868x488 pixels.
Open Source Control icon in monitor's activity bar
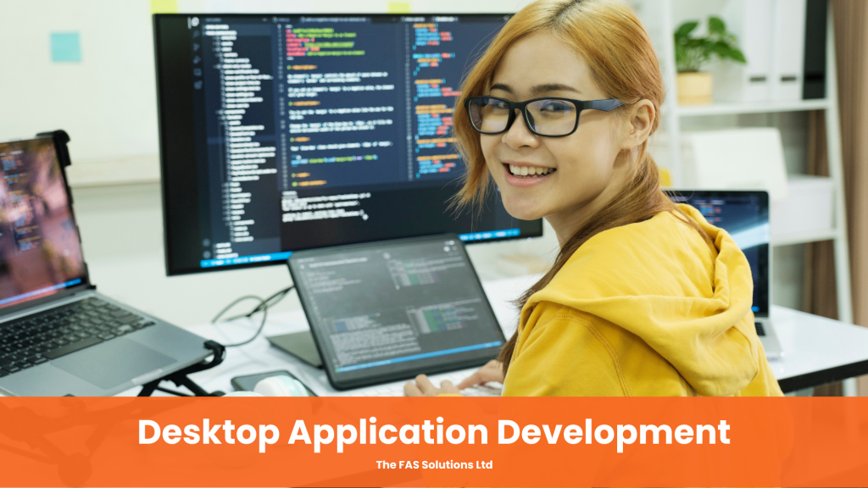(197, 47)
